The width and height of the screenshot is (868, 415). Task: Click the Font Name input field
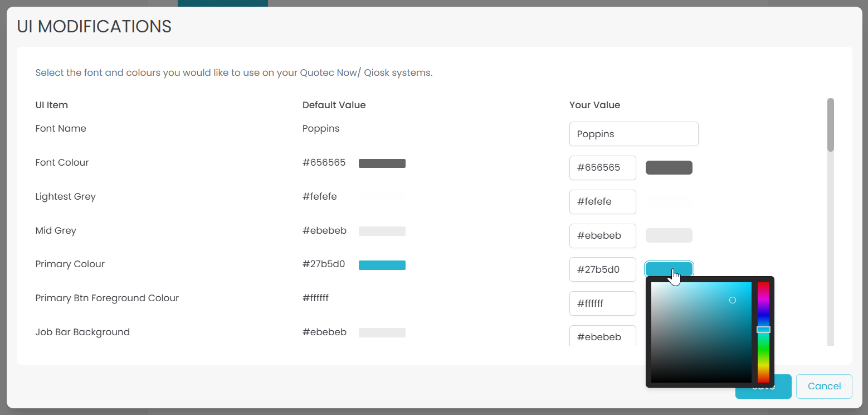tap(634, 134)
